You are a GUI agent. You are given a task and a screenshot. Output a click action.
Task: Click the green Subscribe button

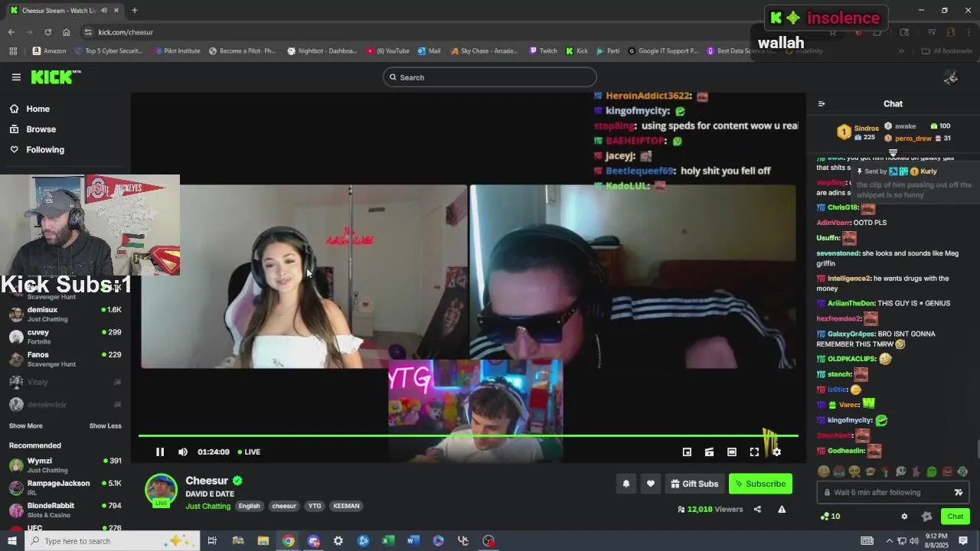tap(760, 484)
